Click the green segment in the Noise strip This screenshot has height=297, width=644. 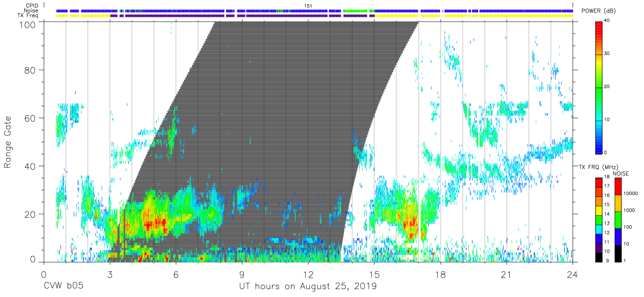point(355,10)
